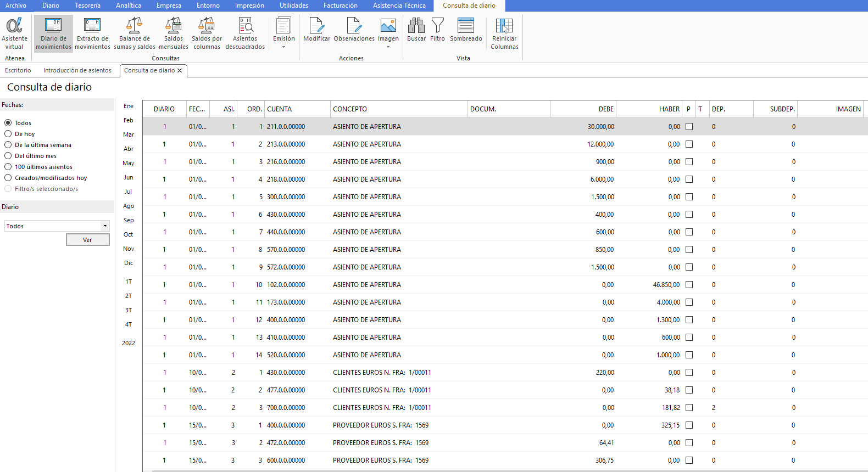Filter by the Dic month

tap(129, 263)
